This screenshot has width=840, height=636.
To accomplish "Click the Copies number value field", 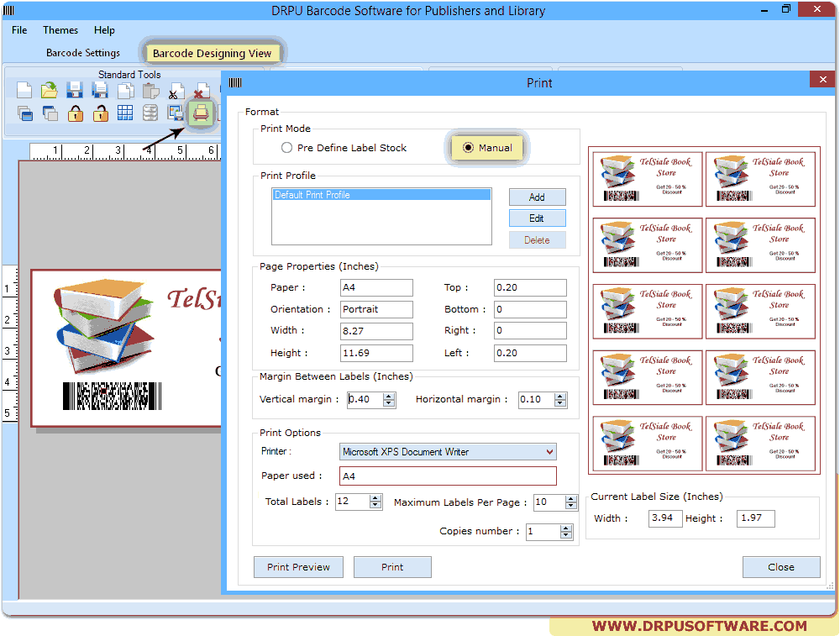I will coord(543,532).
